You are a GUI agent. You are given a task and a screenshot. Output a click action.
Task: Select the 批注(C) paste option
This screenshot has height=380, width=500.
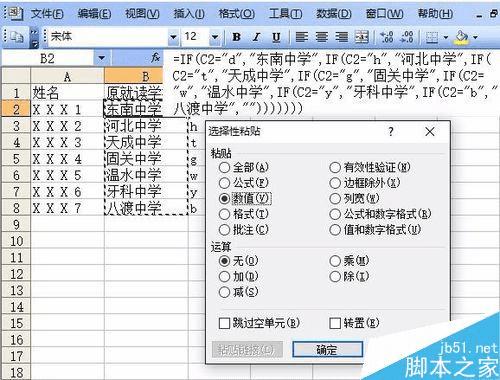pyautogui.click(x=244, y=229)
